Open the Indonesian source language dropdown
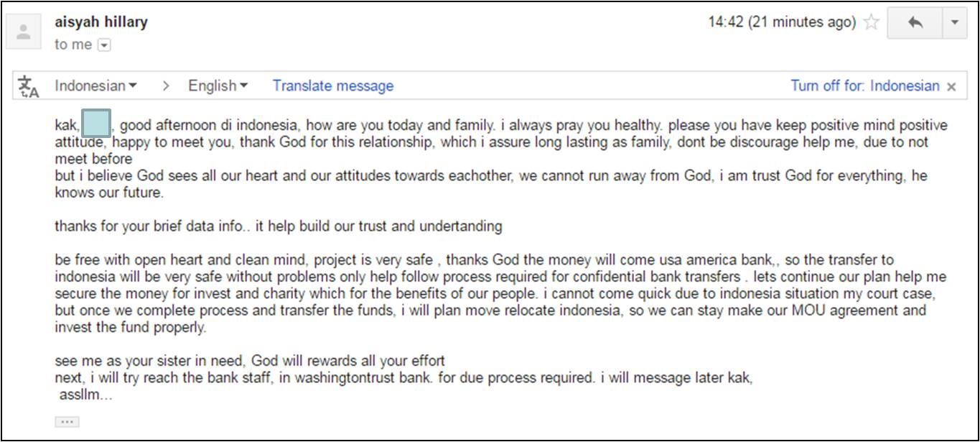This screenshot has width=980, height=442. tap(95, 86)
